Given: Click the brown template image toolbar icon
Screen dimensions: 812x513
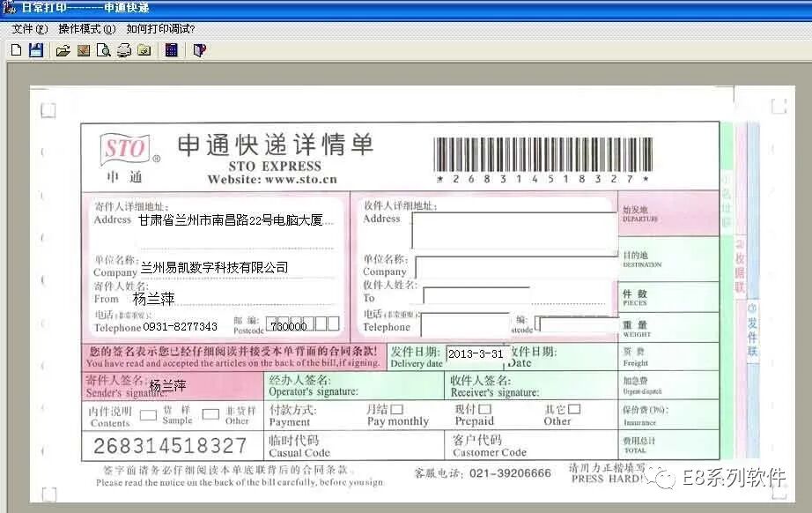Looking at the screenshot, I should coord(84,50).
